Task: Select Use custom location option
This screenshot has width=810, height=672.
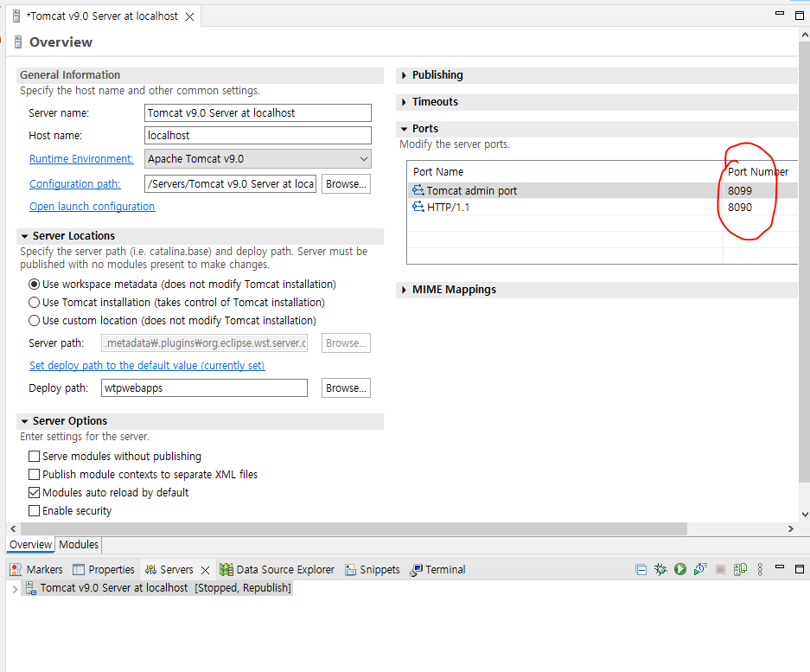Action: click(x=34, y=321)
